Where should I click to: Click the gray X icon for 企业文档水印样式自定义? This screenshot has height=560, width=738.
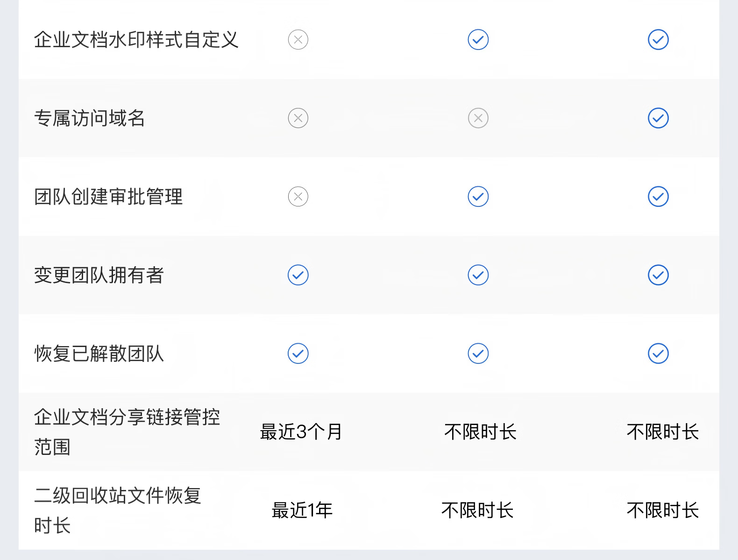point(298,40)
